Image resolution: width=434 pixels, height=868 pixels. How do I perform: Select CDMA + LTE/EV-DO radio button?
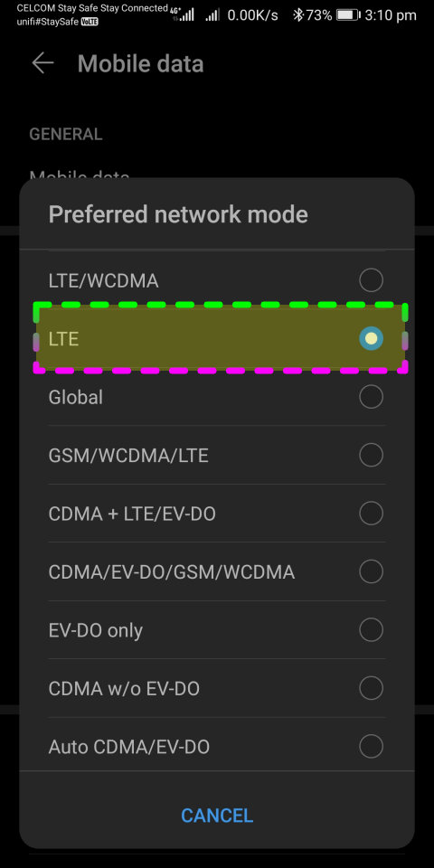click(371, 514)
